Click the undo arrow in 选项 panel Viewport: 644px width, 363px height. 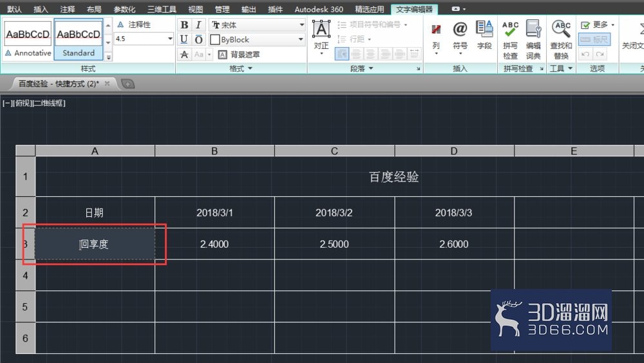pyautogui.click(x=585, y=54)
